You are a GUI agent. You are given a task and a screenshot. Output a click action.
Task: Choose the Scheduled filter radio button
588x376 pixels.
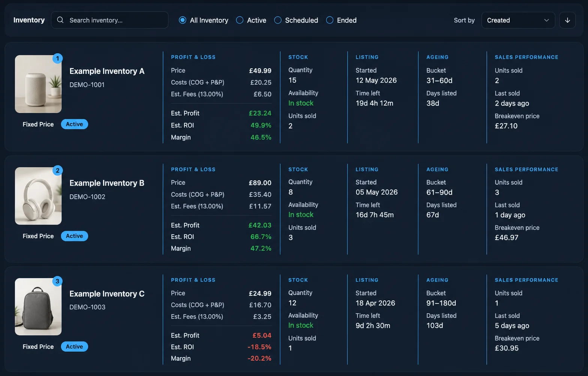(278, 20)
